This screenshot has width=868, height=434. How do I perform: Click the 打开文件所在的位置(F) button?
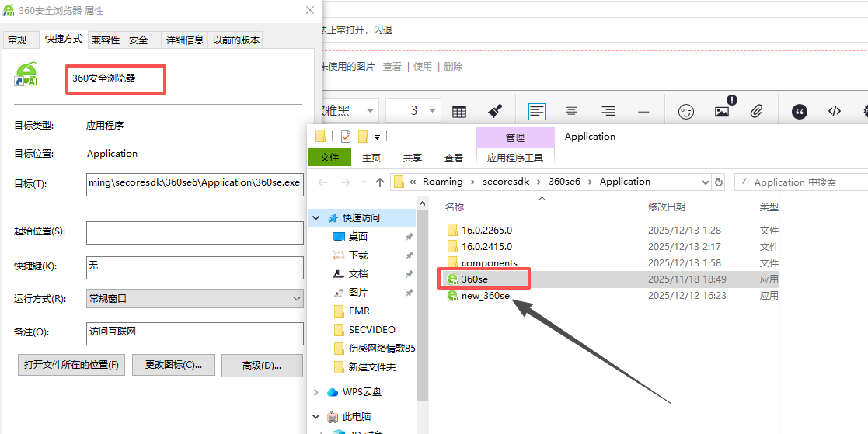coord(71,365)
